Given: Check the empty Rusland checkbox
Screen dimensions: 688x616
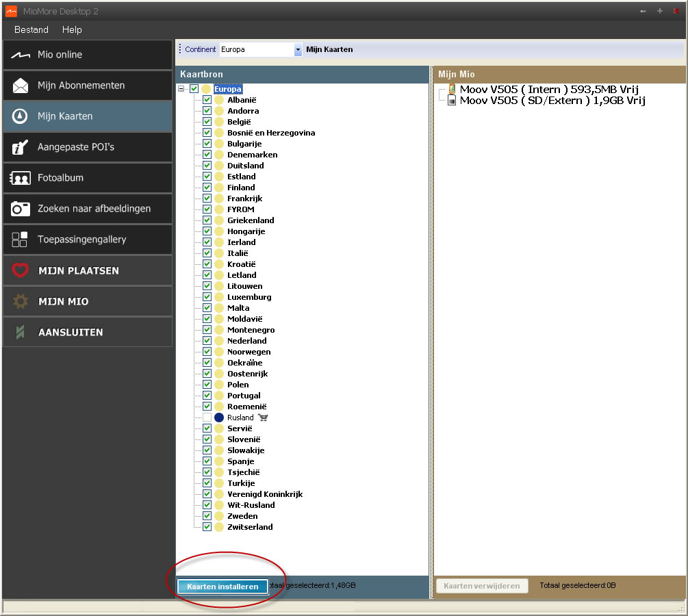Looking at the screenshot, I should [207, 418].
